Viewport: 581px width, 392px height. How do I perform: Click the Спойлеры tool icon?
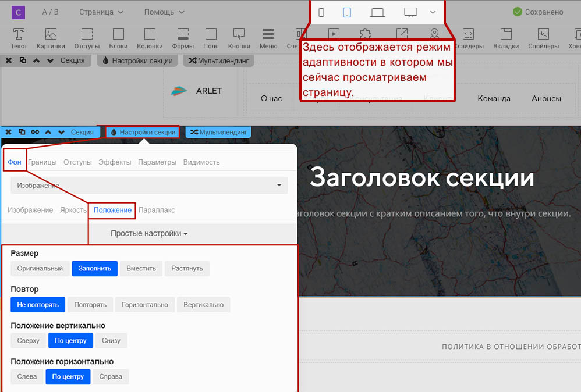coord(543,38)
